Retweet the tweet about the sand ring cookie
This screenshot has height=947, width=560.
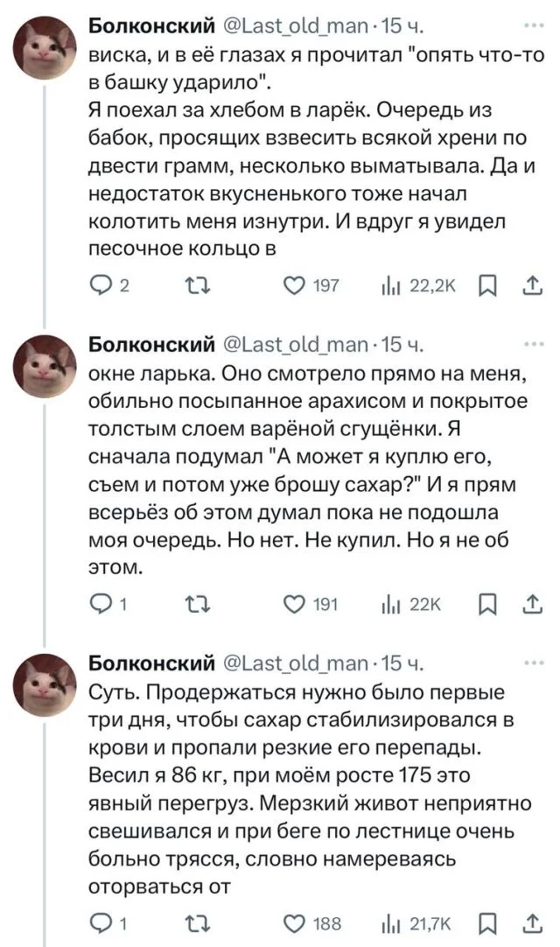[199, 604]
